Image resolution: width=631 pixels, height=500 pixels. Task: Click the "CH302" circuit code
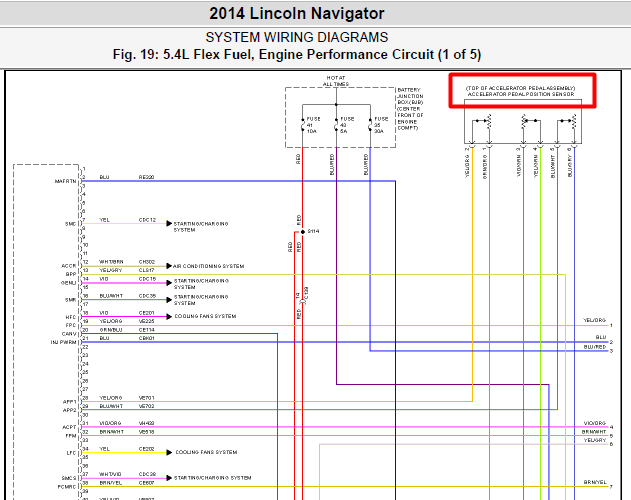(147, 262)
